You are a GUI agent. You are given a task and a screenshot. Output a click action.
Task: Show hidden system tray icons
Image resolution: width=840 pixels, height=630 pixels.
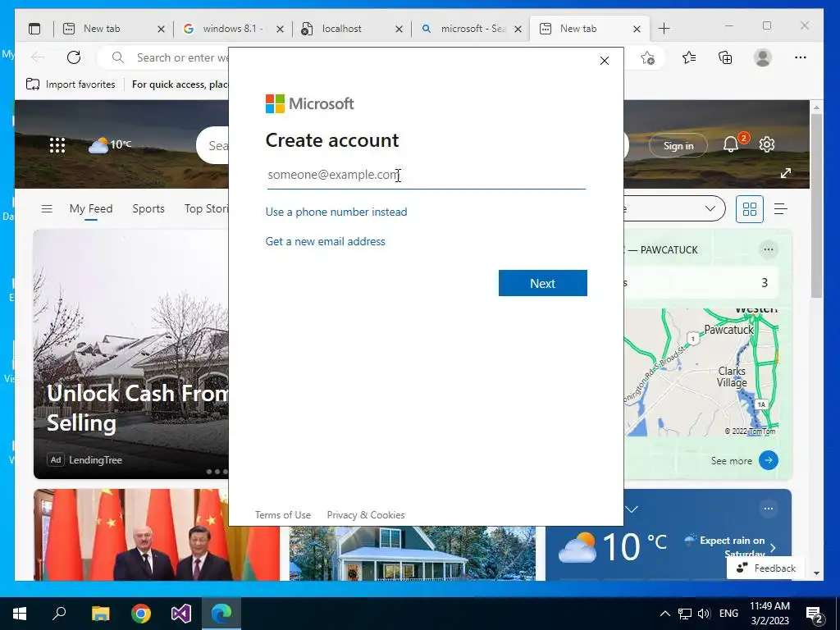click(664, 614)
